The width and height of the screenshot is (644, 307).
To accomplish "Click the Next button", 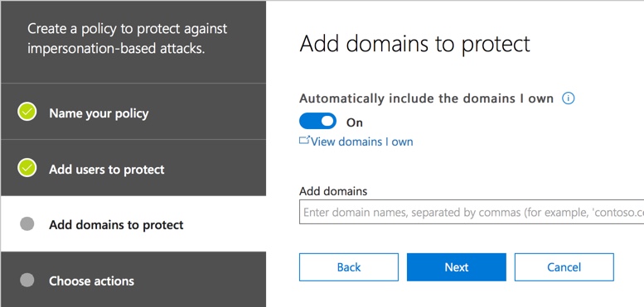I will [457, 267].
